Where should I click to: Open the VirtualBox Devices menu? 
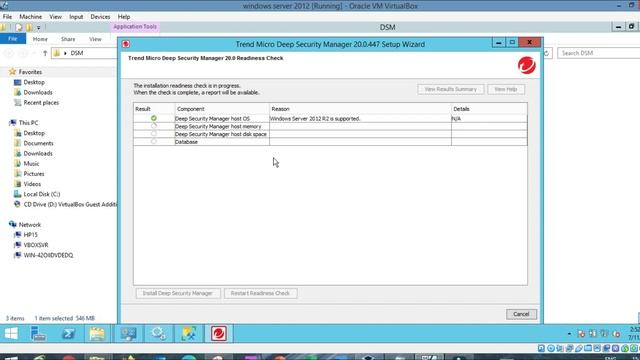point(100,17)
